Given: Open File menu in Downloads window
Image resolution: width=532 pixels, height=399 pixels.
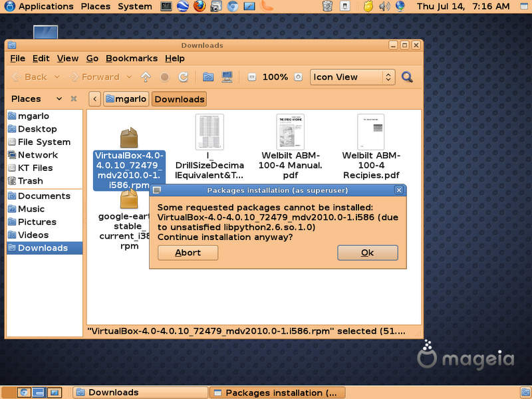Looking at the screenshot, I should point(18,59).
